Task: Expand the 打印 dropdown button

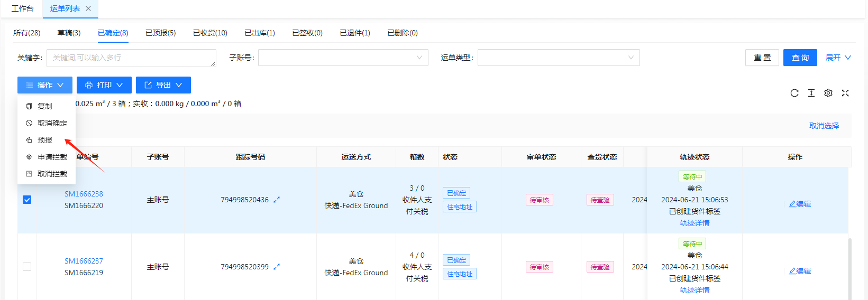Action: point(104,85)
